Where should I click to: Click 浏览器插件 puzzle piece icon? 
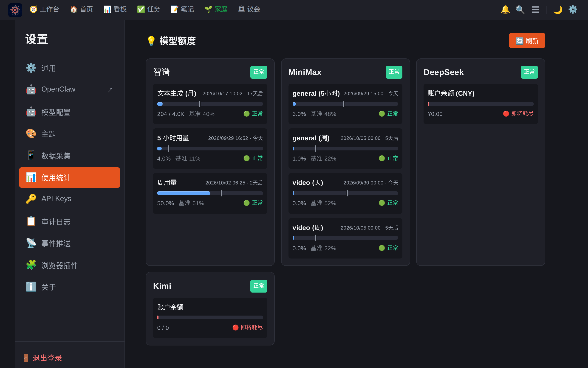(31, 265)
